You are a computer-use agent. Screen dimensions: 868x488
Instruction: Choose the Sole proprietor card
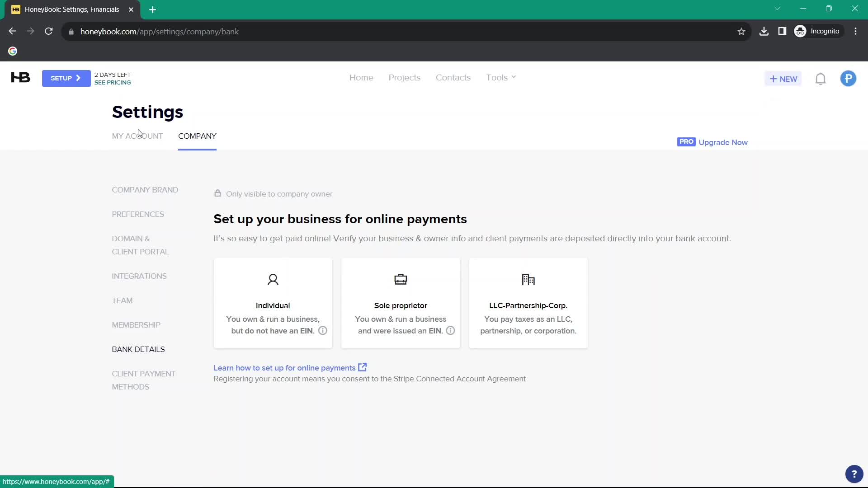pos(401,303)
